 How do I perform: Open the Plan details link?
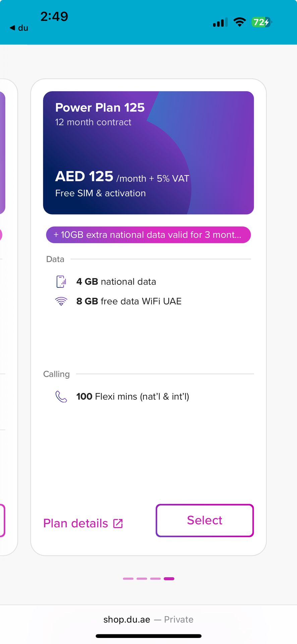click(76, 524)
